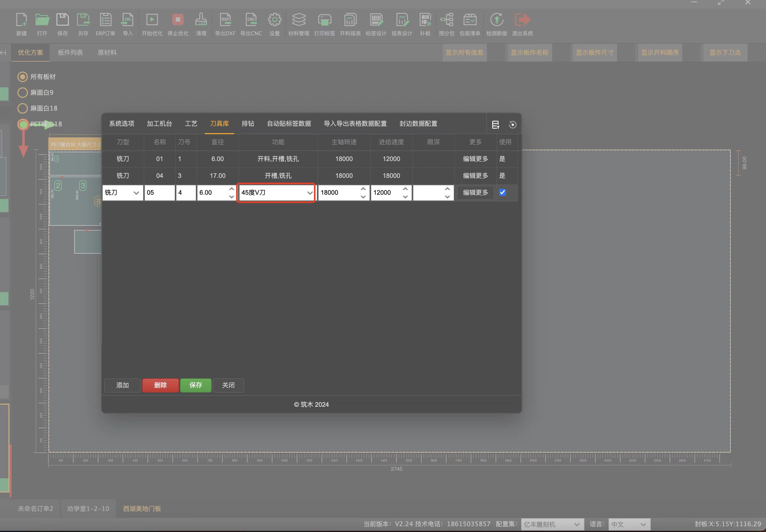The image size is (766, 532).
Task: Open the 开料报表 cutting report icon
Action: point(350,20)
